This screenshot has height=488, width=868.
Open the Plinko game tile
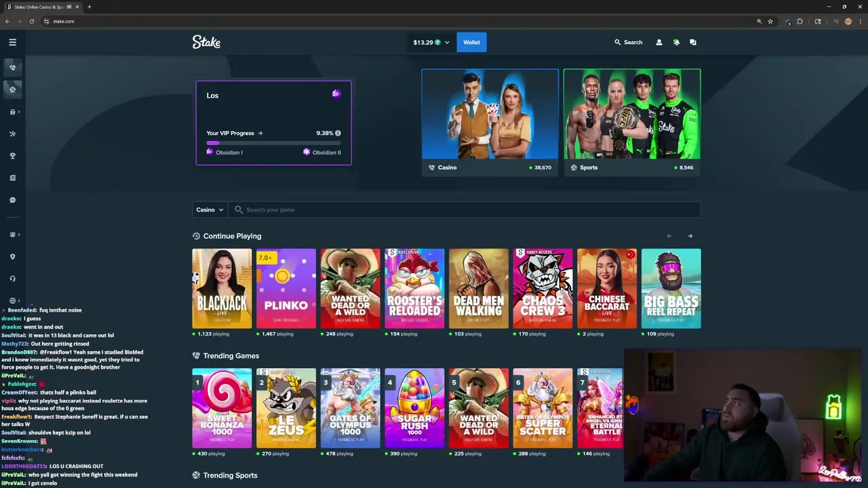285,289
